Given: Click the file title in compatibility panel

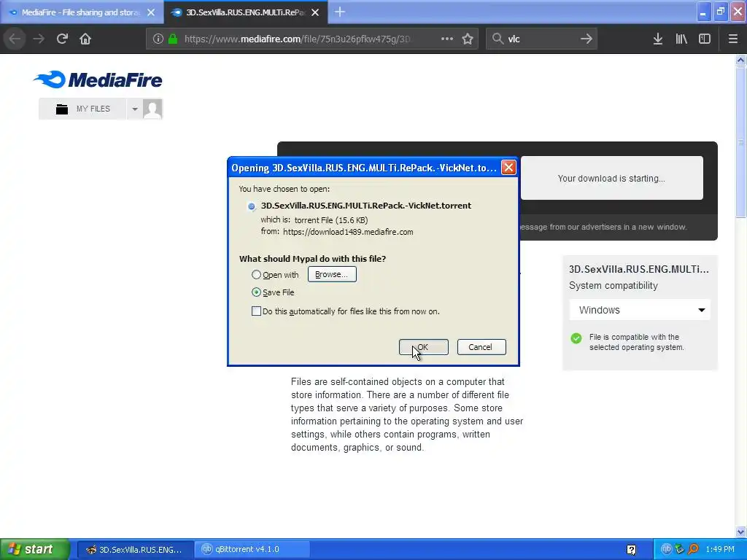Looking at the screenshot, I should 638,269.
